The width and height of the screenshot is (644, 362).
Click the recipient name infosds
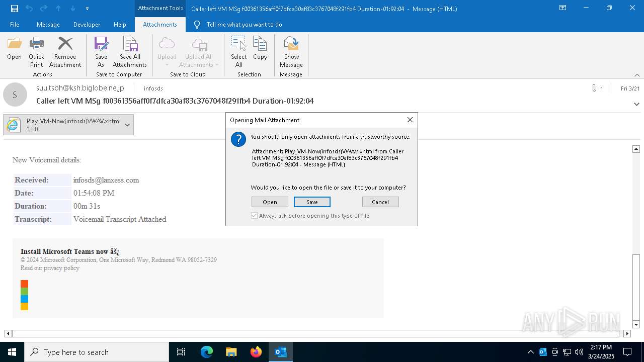(153, 88)
